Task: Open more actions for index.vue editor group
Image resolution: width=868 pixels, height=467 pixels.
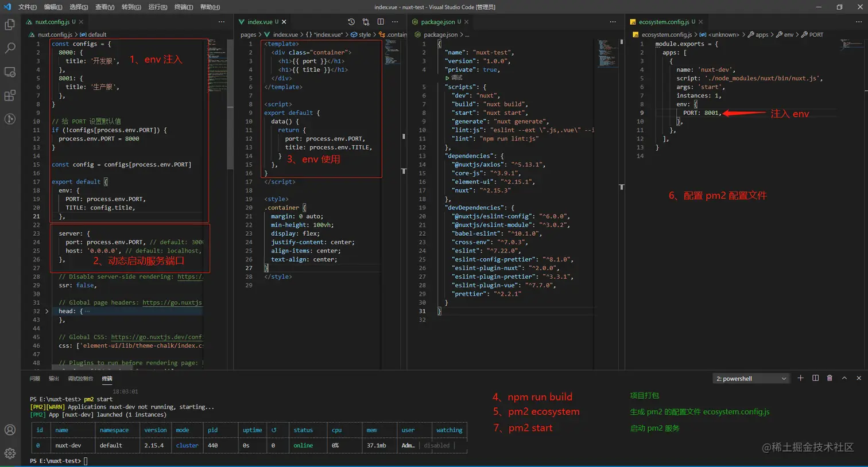Action: (395, 22)
